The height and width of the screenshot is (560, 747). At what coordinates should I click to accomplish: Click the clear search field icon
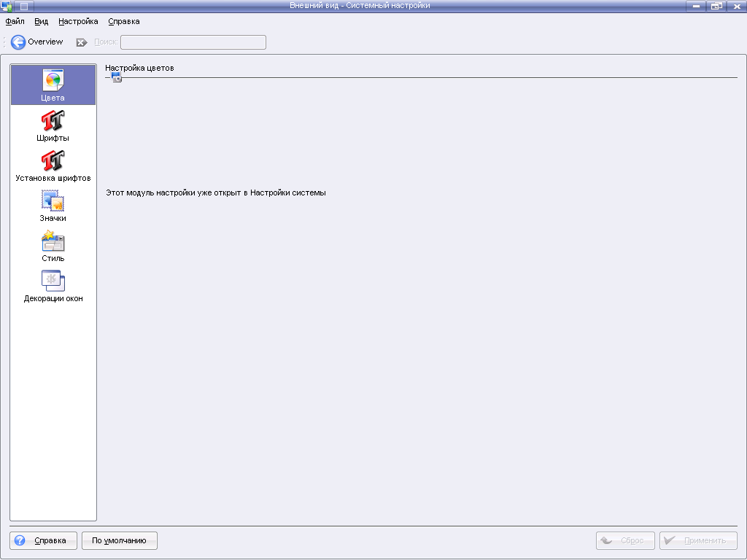point(82,42)
